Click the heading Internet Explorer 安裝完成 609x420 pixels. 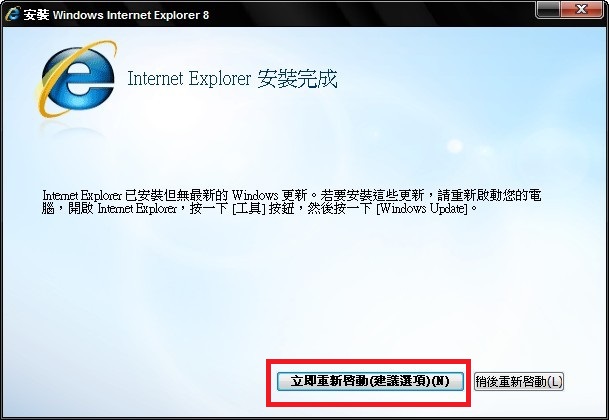tap(232, 79)
